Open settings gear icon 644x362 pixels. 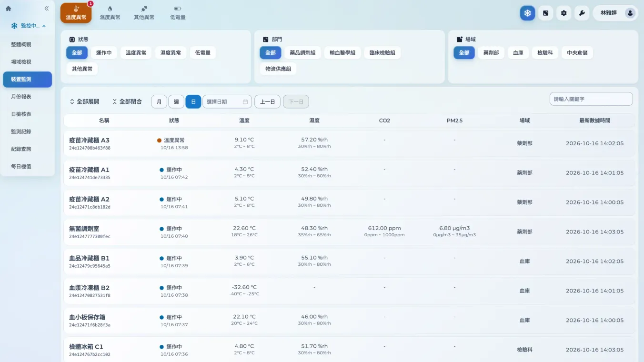pyautogui.click(x=564, y=13)
